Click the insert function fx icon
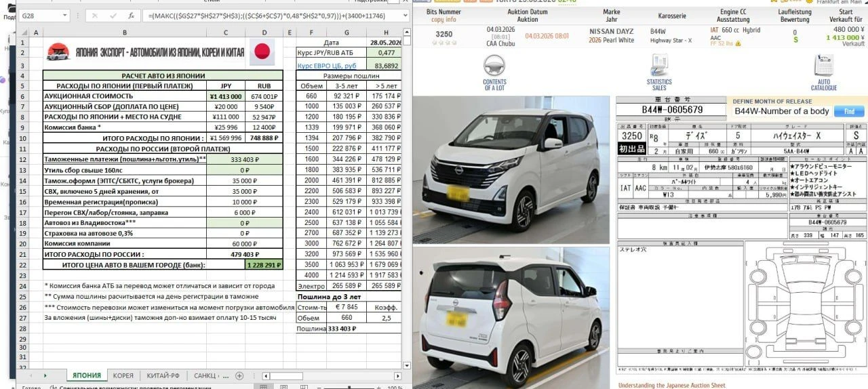The image size is (868, 389). coord(132,15)
